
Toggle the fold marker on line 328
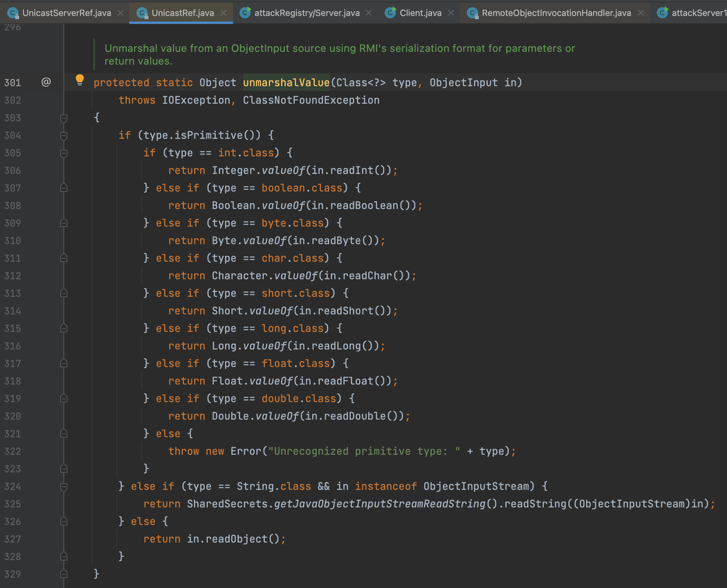pos(64,556)
